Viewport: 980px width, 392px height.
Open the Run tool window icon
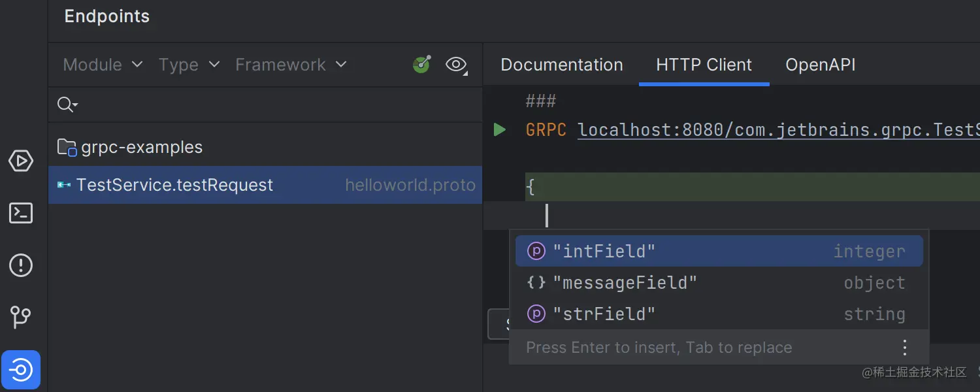[21, 161]
